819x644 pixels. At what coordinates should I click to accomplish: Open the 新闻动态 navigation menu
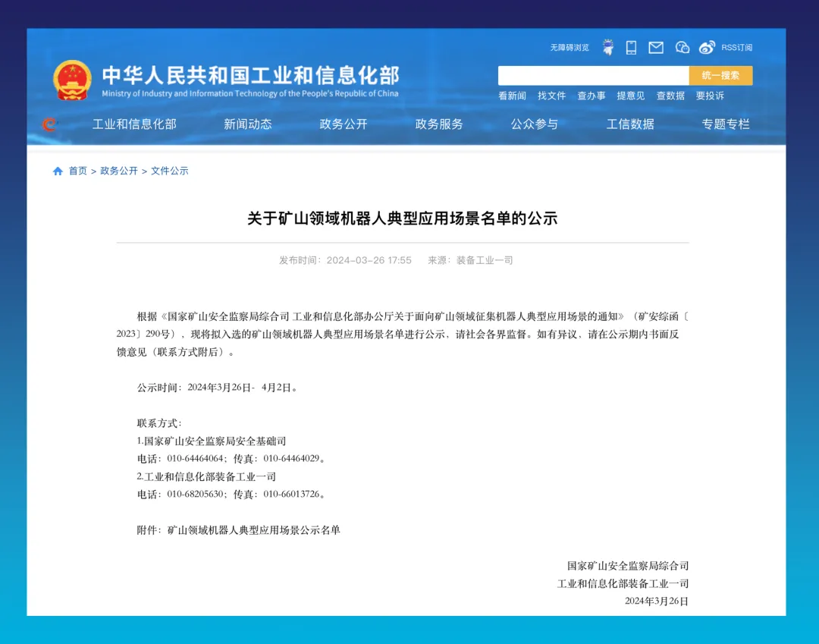click(x=248, y=124)
